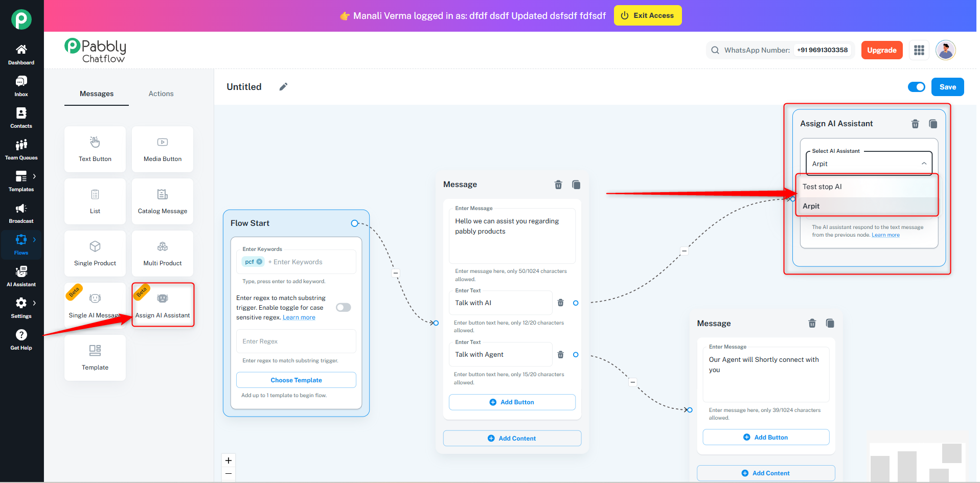
Task: Click Add Button in Hello message
Action: pos(512,402)
